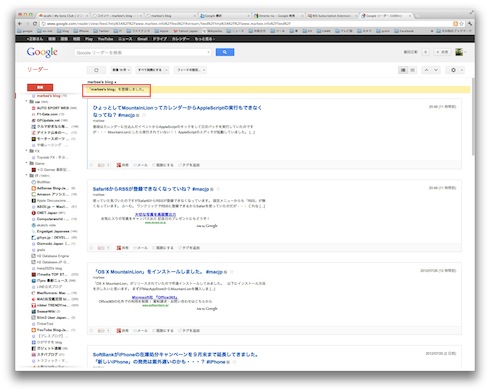
Task: Open TinkerTool feed
Action: coord(42,324)
